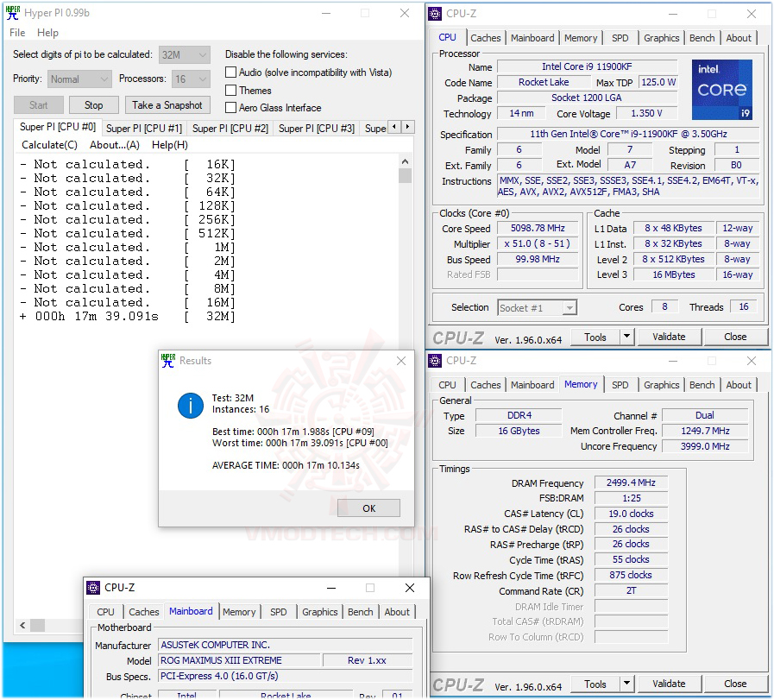The image size is (774, 700).
Task: Click the Stop button in Hyper PI
Action: click(94, 105)
